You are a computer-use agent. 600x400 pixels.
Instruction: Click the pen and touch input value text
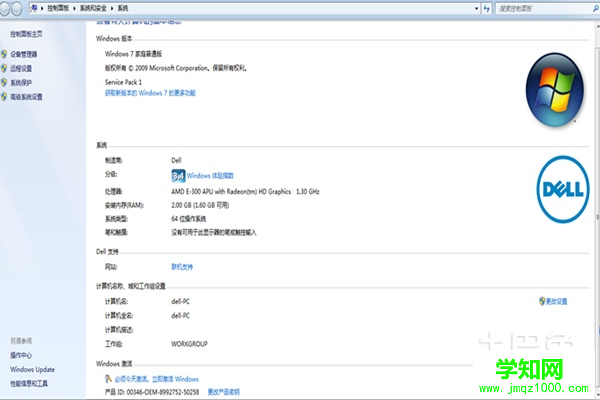(214, 232)
